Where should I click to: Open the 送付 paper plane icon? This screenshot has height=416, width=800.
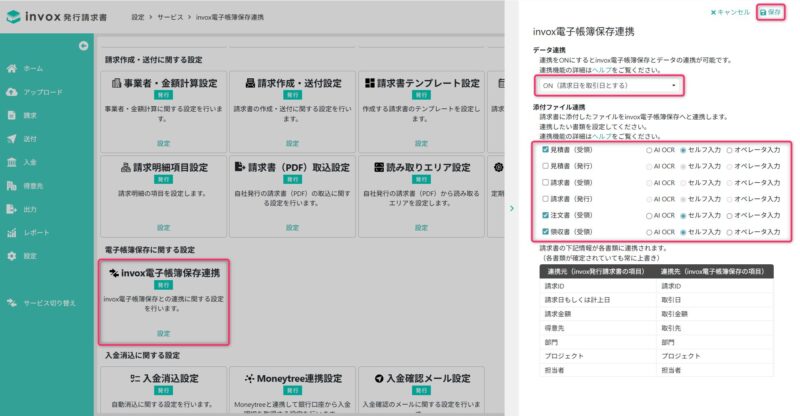tap(12, 139)
